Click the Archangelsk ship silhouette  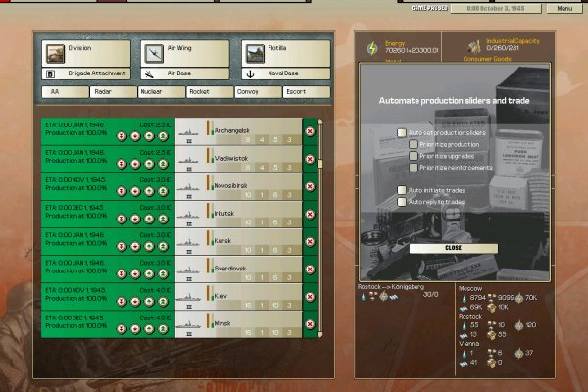point(188,132)
